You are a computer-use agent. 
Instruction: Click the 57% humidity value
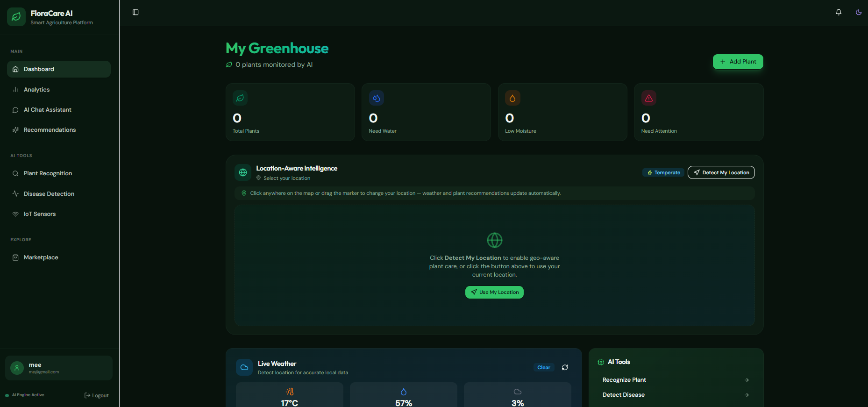[x=404, y=403]
